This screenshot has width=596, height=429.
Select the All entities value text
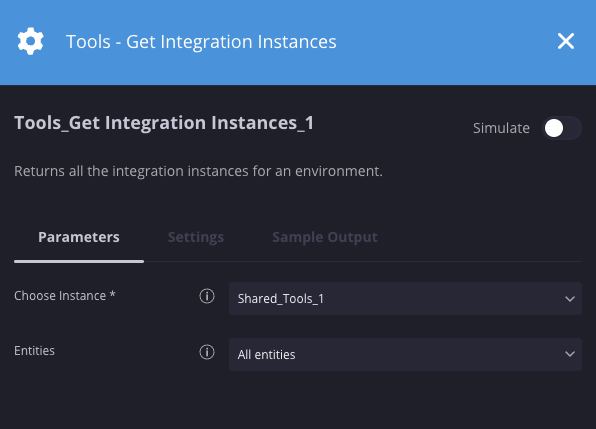pyautogui.click(x=266, y=355)
